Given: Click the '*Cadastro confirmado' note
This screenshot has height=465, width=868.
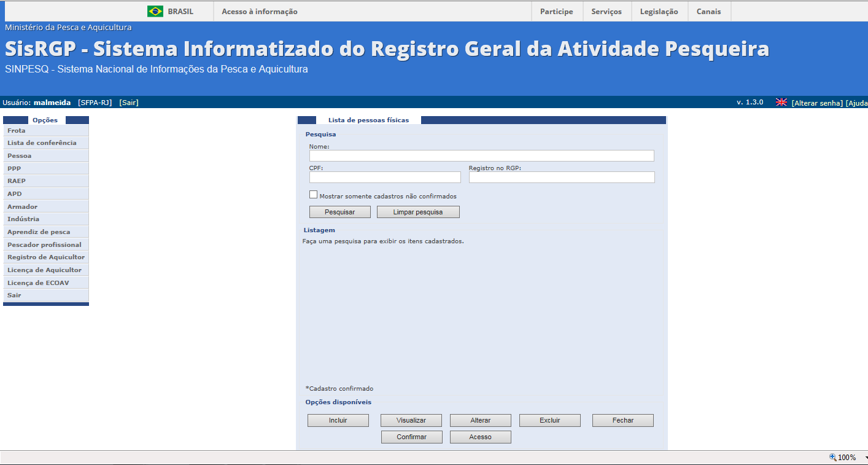Looking at the screenshot, I should click(x=339, y=388).
